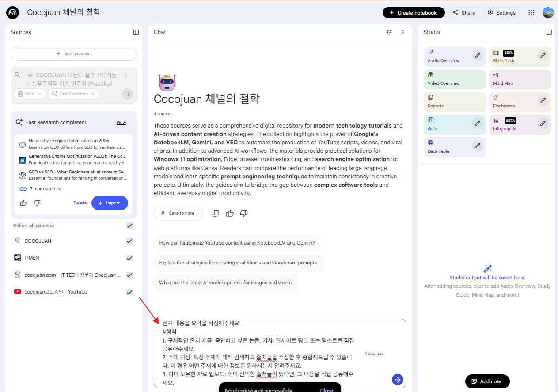Toggle Select all sources checkbox
This screenshot has height=392, width=558.
(129, 226)
